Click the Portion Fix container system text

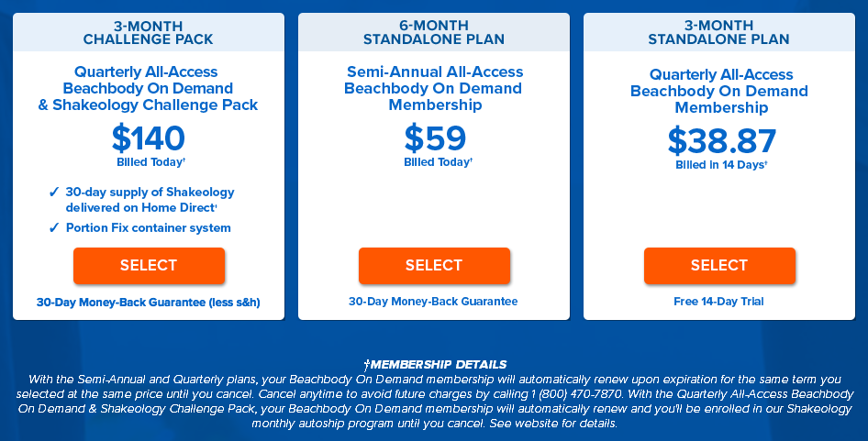(149, 228)
